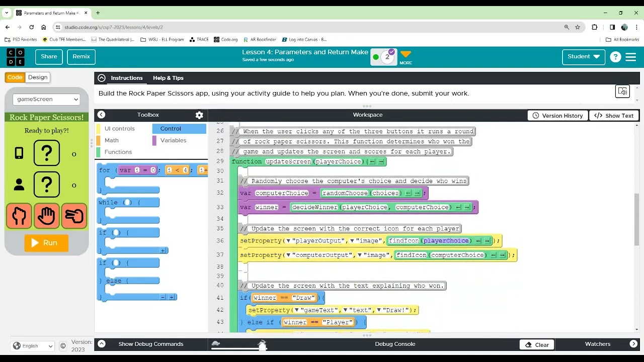This screenshot has width=644, height=362.
Task: Click the Code.org logo
Action: pos(15,57)
